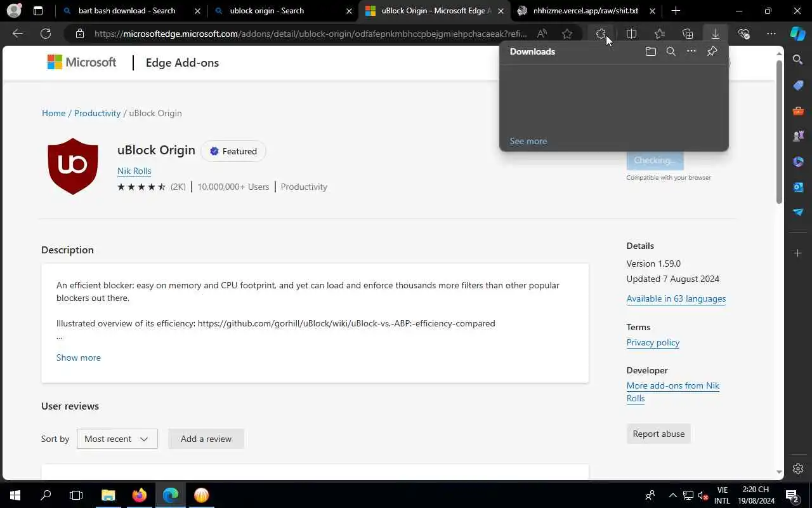The image size is (812, 508).
Task: Click the Read aloud icon
Action: (x=542, y=34)
